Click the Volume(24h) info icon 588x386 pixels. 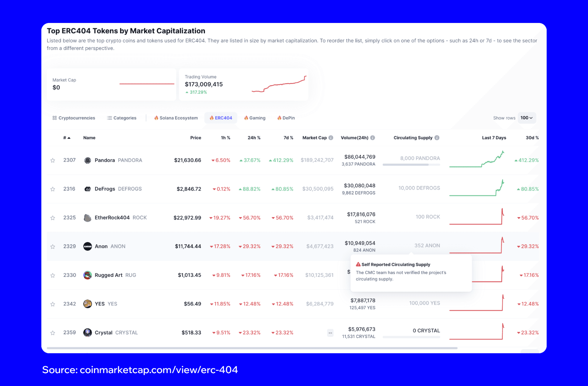(x=373, y=138)
